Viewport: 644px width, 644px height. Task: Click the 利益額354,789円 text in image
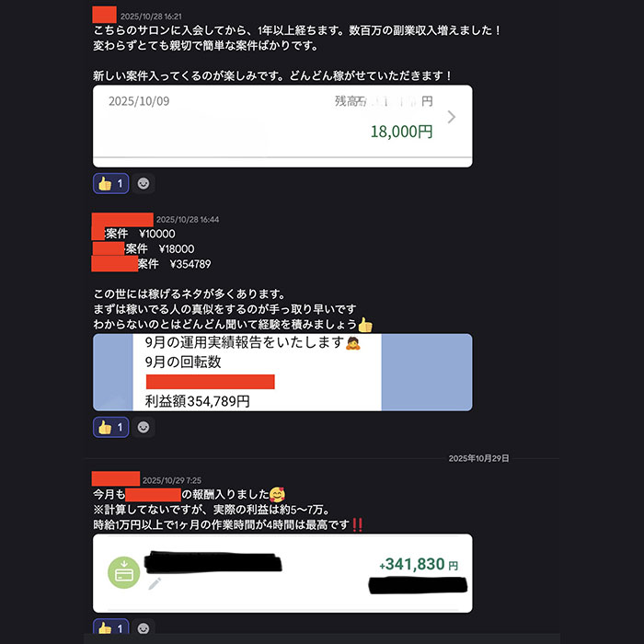click(197, 401)
